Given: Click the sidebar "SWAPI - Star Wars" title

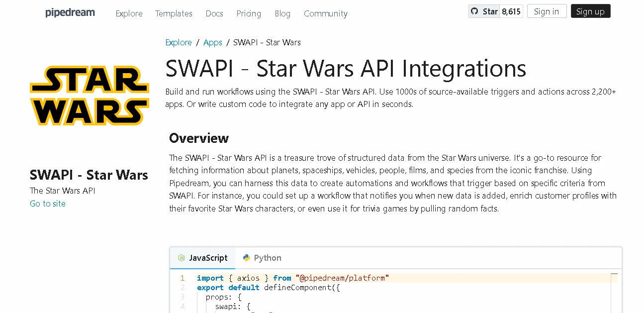Looking at the screenshot, I should (89, 175).
